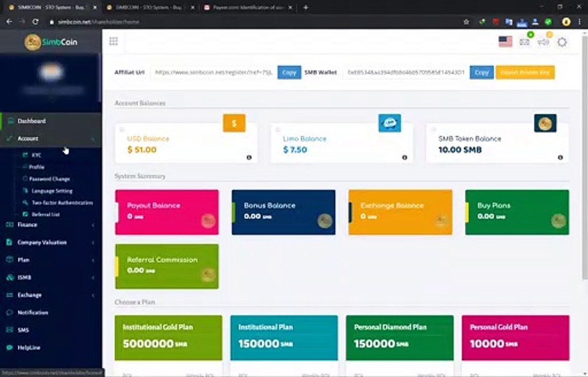Select the Personal Diamond Plan card
Screen dimensions: 588x377
(x=400, y=337)
